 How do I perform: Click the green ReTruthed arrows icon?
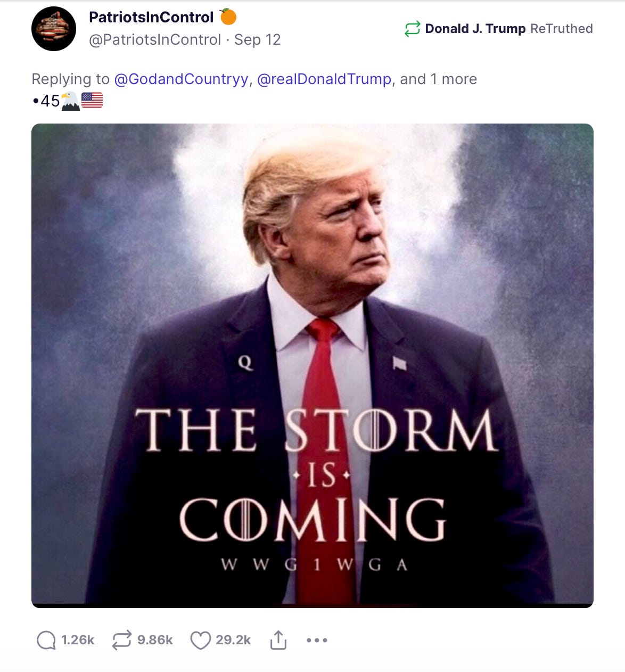tap(413, 29)
